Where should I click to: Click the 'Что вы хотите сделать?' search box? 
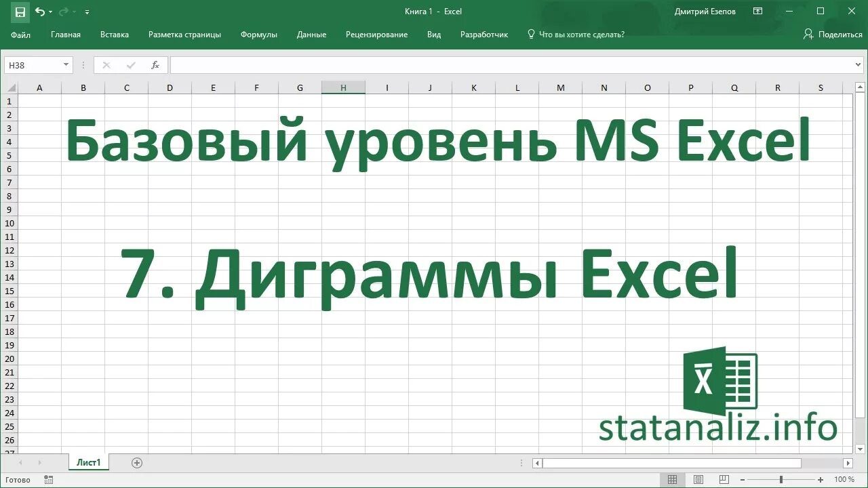point(581,35)
